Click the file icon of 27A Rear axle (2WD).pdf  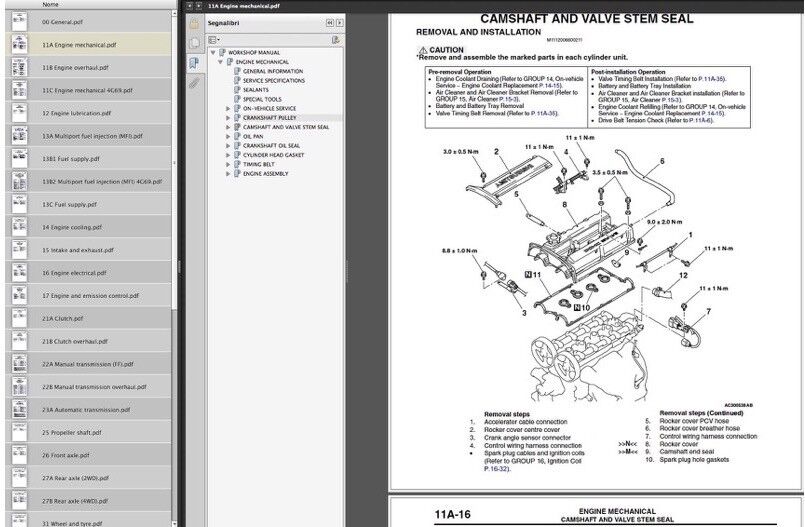click(20, 478)
